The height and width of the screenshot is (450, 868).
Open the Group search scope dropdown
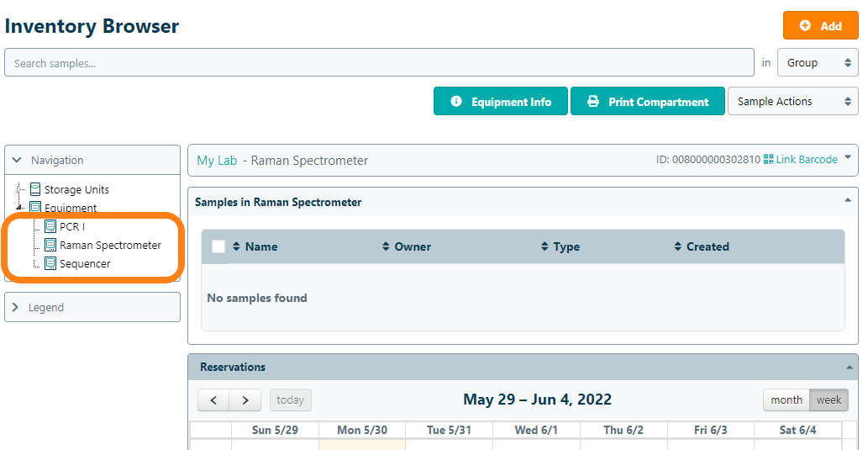click(818, 63)
